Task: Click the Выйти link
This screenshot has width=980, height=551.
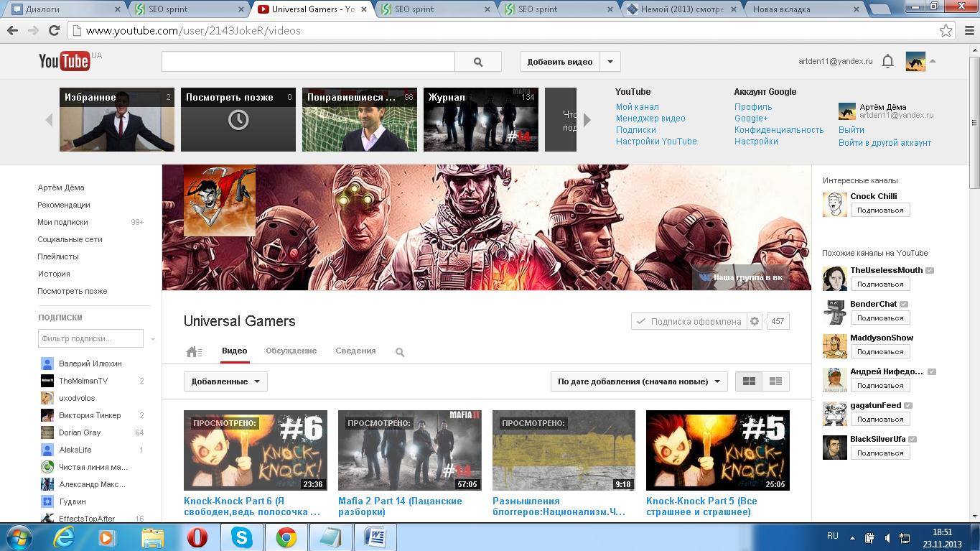Action: pos(851,130)
